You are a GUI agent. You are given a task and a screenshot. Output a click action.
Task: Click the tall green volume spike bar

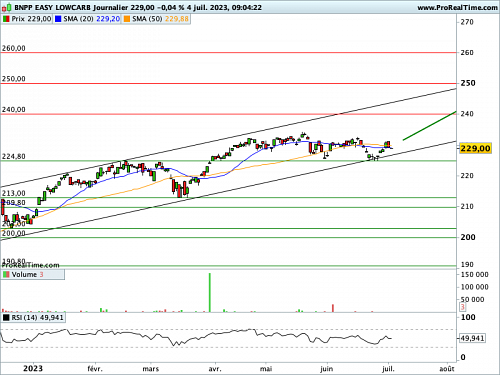tap(210, 292)
